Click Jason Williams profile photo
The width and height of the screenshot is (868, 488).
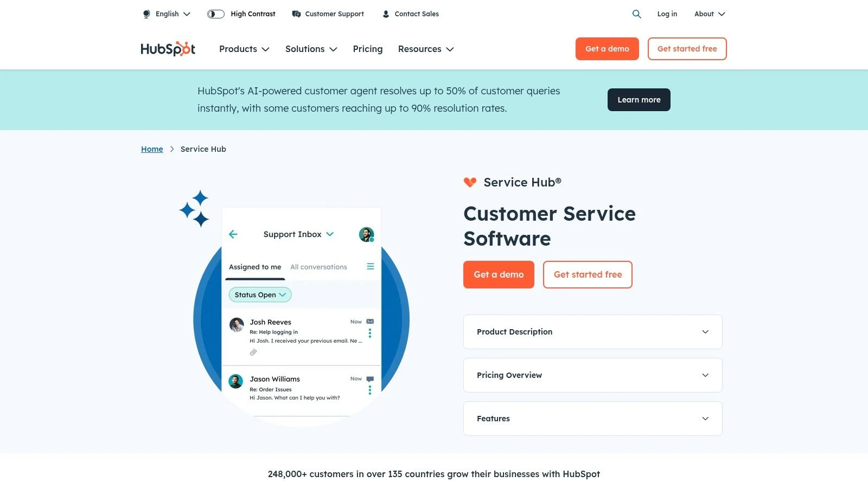(235, 381)
